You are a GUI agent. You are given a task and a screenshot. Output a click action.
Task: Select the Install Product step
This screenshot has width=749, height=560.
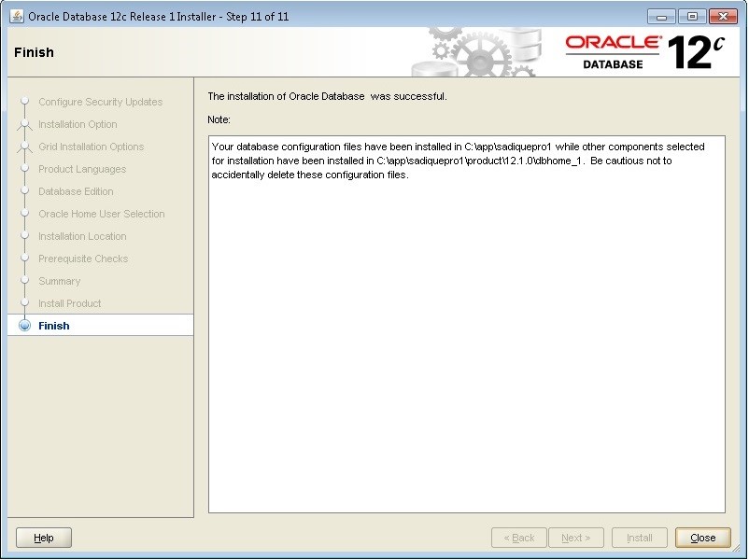click(x=69, y=303)
